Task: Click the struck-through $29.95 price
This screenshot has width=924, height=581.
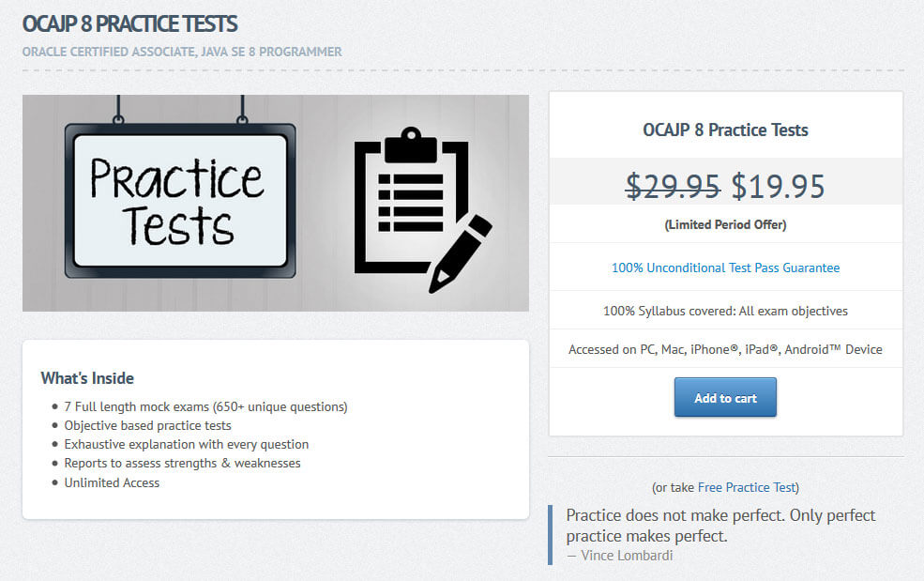Action: pos(673,187)
